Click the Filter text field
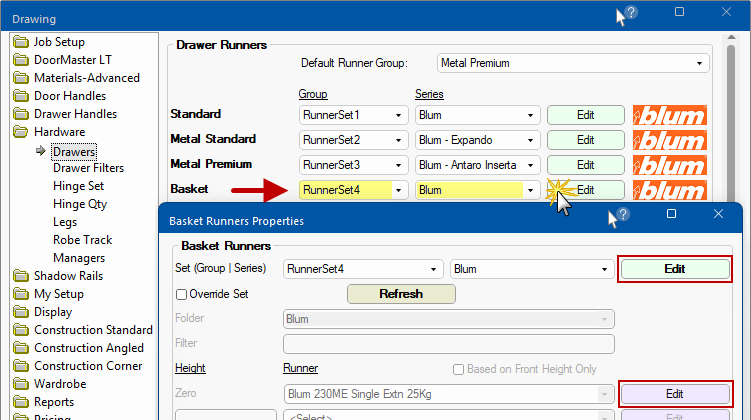The width and height of the screenshot is (751, 420). pos(448,344)
